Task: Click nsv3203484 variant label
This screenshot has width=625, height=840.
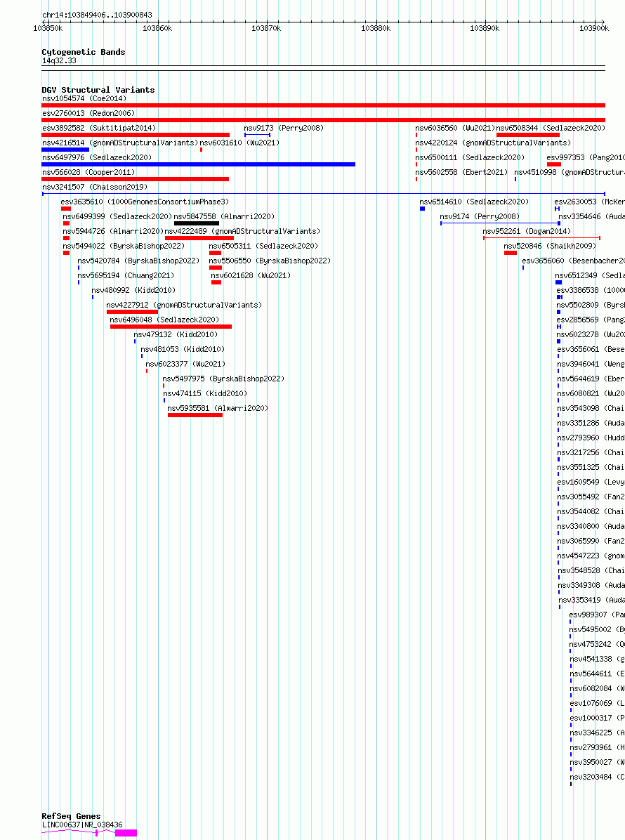Action: [597, 777]
